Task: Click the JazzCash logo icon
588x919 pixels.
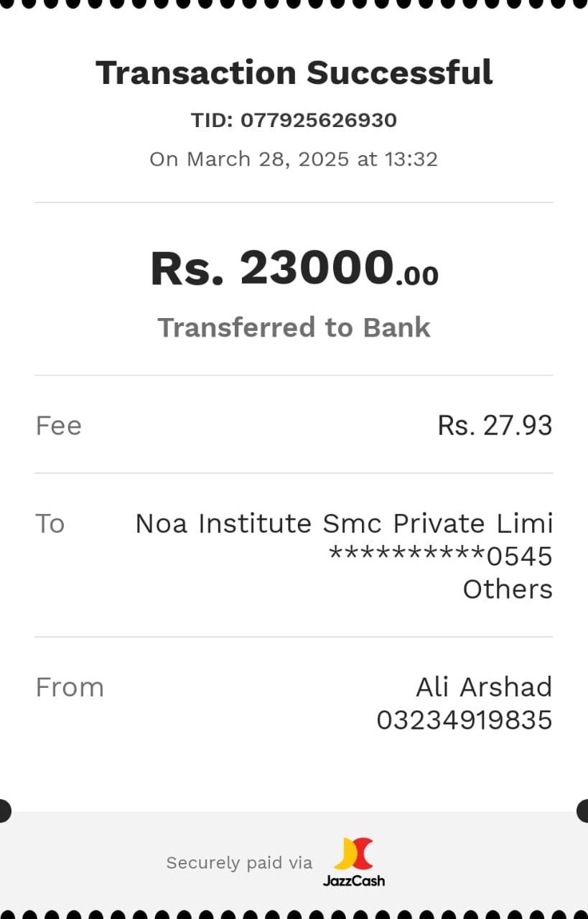Action: [354, 854]
